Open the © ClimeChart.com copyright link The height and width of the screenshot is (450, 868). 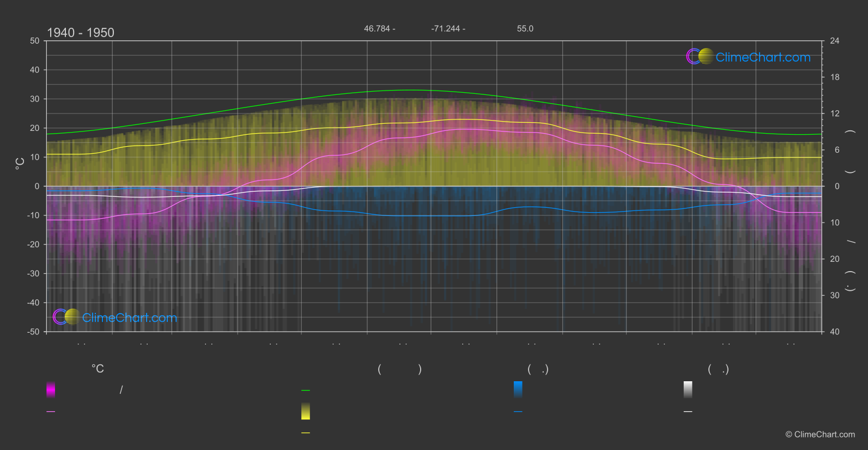(x=820, y=435)
